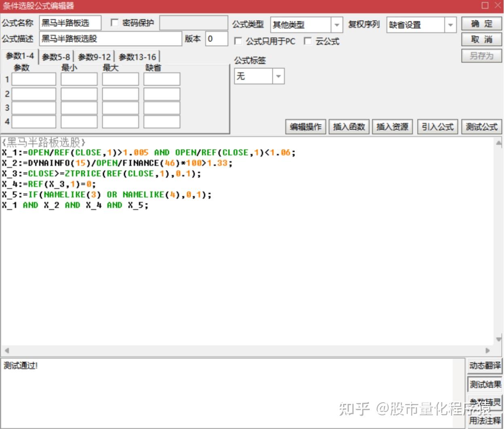Viewport: 504px width, 429px height.
Task: Click the X_3 ZTPRICE code line
Action: (x=102, y=174)
